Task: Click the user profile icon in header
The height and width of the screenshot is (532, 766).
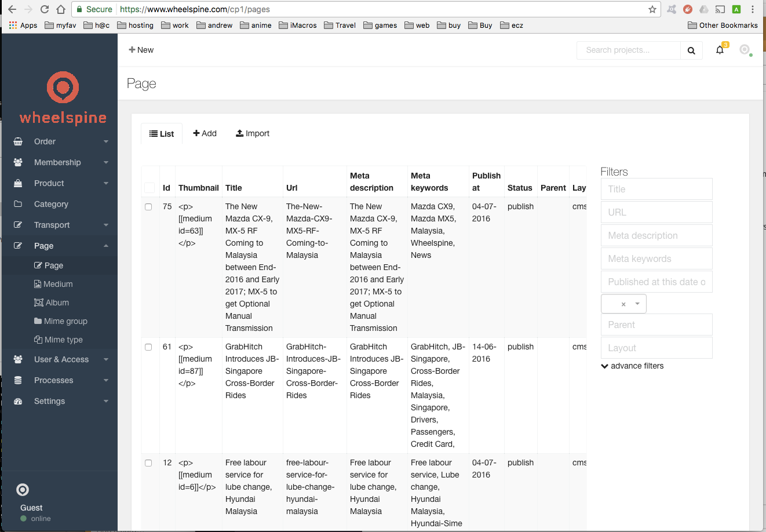Action: (745, 50)
